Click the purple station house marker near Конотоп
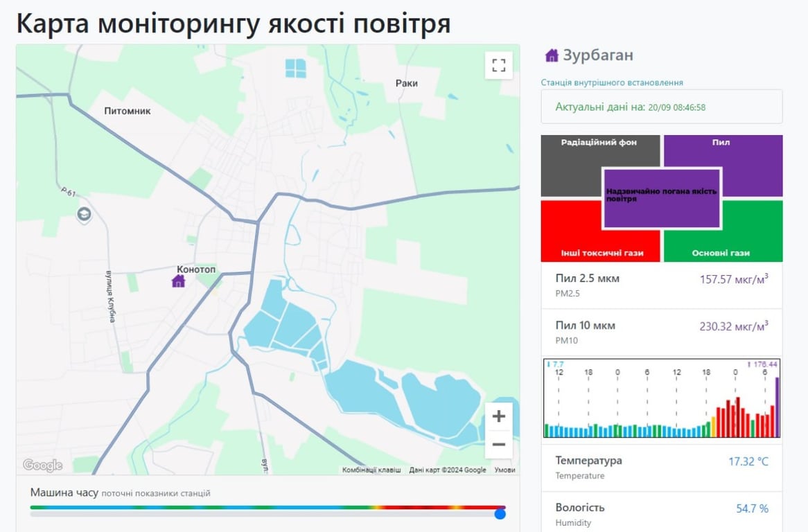The width and height of the screenshot is (808, 532). point(178,281)
